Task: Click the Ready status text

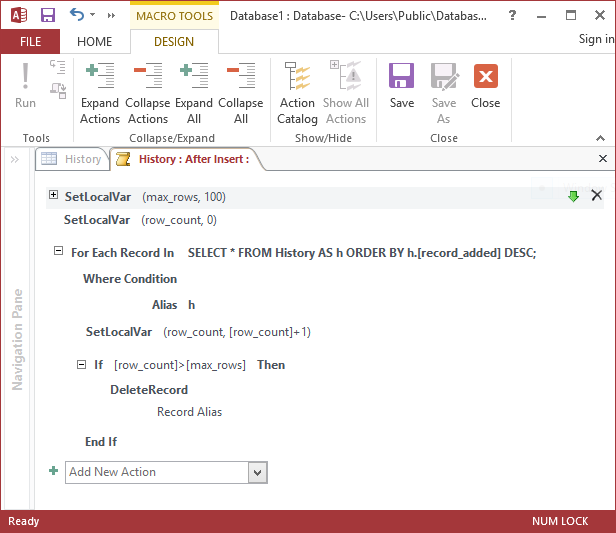Action: 24,521
